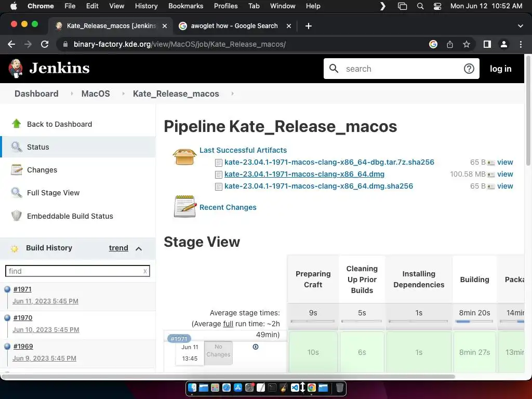
Task: Expand the Dashboard breadcrumb dropdown arrow
Action: point(72,94)
